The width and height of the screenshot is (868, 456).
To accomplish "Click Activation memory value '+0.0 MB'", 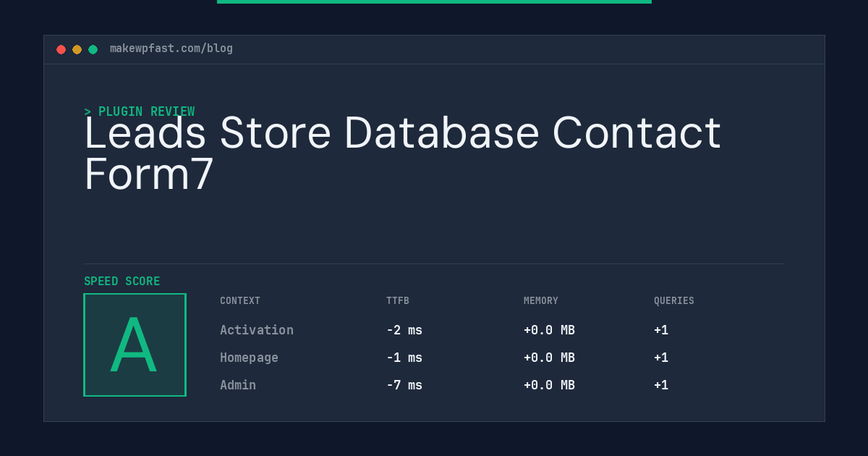I will pyautogui.click(x=550, y=330).
